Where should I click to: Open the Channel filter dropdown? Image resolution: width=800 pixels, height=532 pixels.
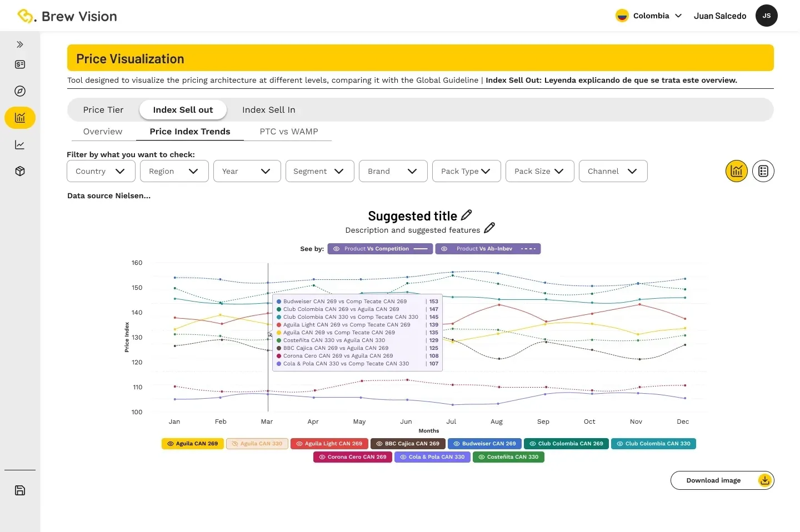tap(613, 171)
